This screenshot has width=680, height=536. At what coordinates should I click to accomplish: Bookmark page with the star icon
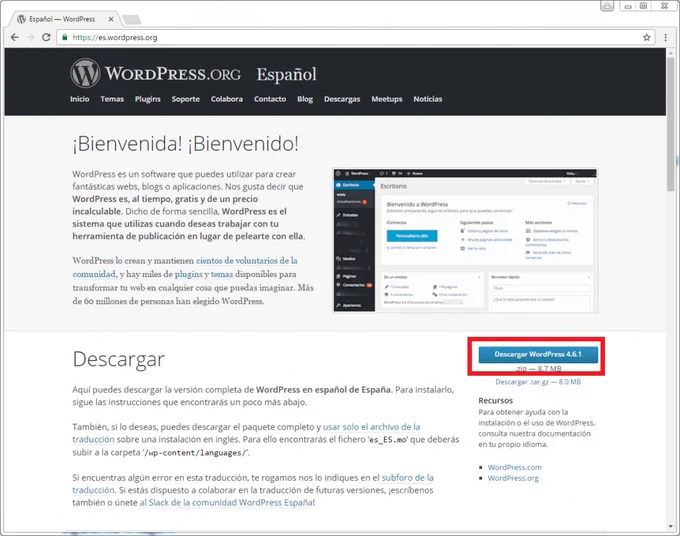(646, 37)
